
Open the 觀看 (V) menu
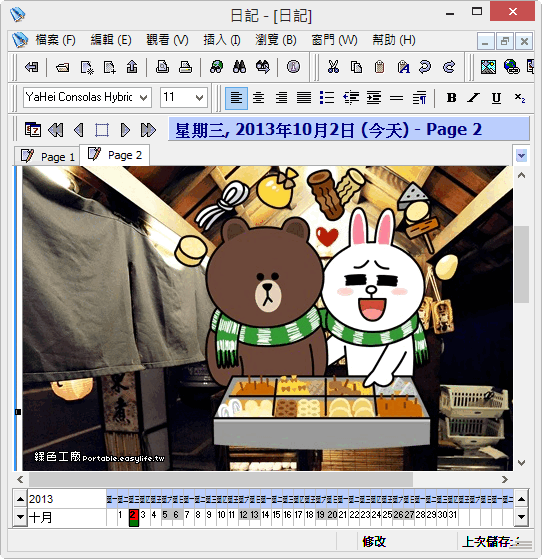pos(167,40)
